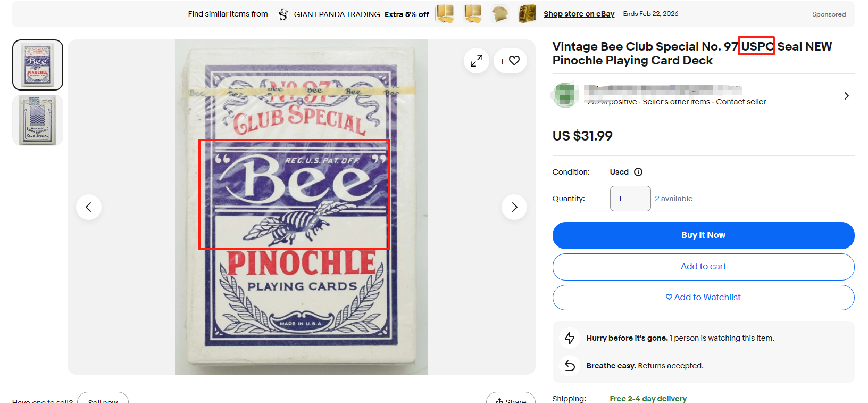Open the seller avatar icon
The height and width of the screenshot is (403, 868).
pos(565,95)
